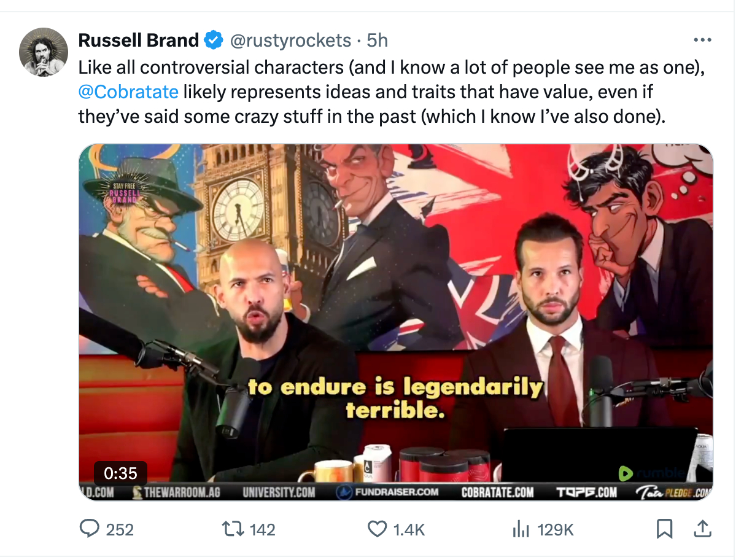Bookmark this post
This screenshot has height=560, width=744.
(x=665, y=529)
